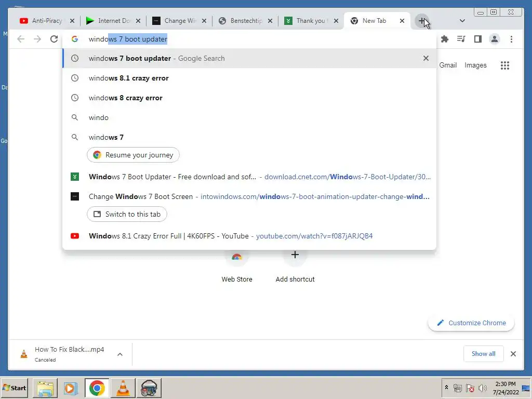This screenshot has height=399, width=532.
Task: Click the Switch to this tab button
Action: tap(127, 214)
